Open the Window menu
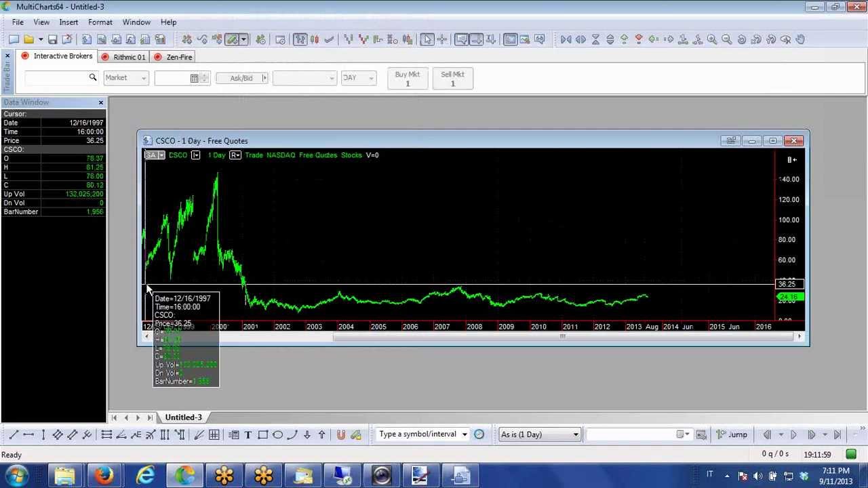This screenshot has height=488, width=868. [x=136, y=22]
